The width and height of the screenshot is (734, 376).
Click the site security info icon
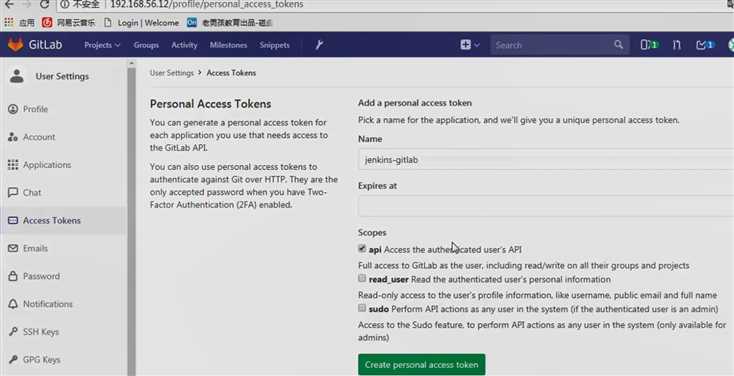coord(65,5)
